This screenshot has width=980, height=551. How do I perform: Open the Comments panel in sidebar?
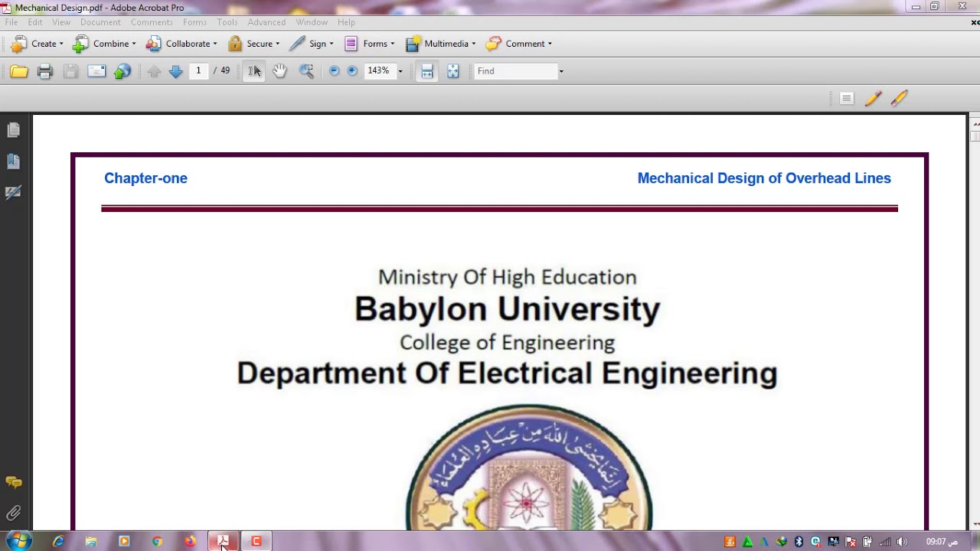pos(13,482)
